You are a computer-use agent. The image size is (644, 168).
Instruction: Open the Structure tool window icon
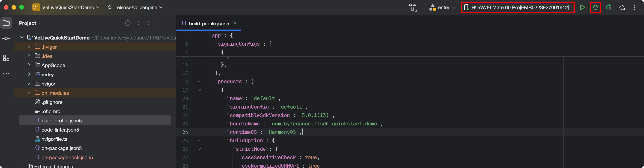[x=6, y=58]
